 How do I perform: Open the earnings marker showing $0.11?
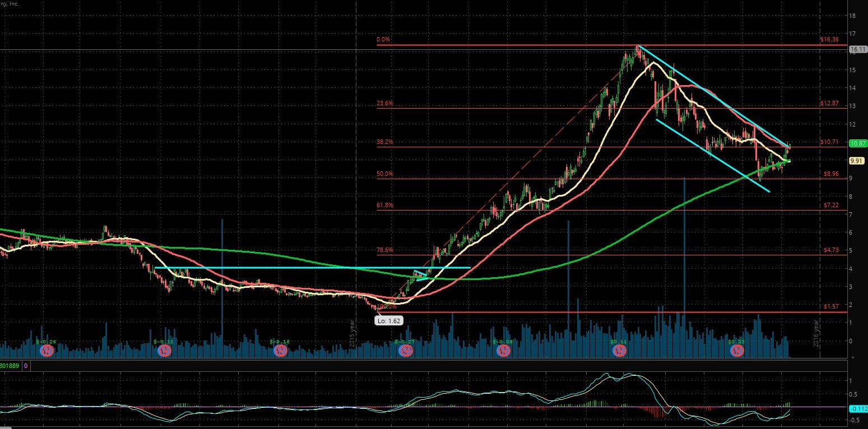pos(619,351)
